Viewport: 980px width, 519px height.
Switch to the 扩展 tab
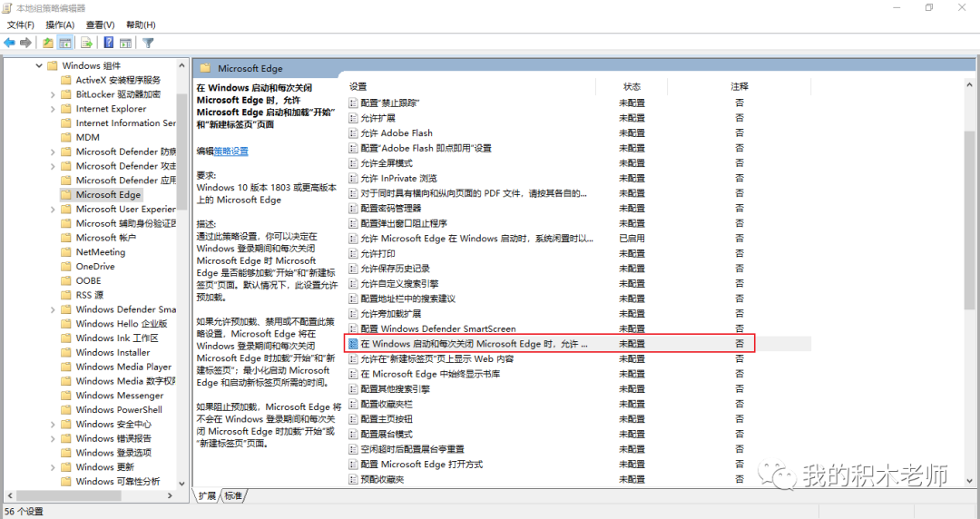tap(207, 496)
